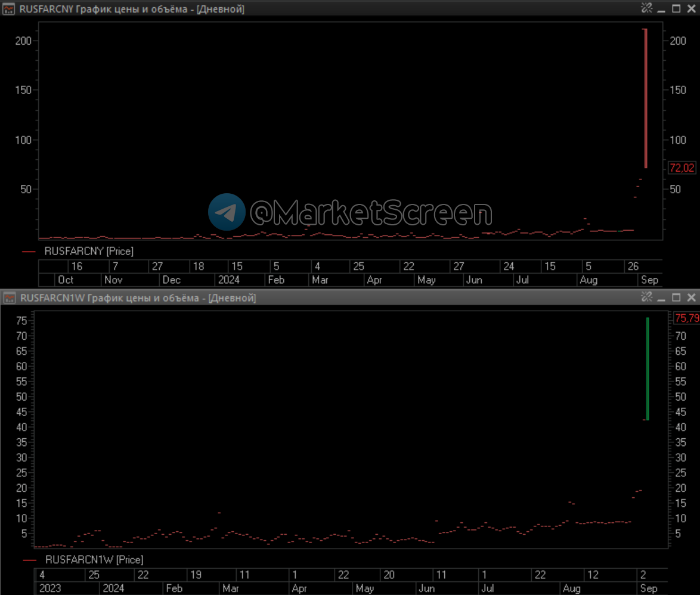The height and width of the screenshot is (595, 700).
Task: Click the tall red candle in RUSFARCNY chart
Action: [x=646, y=98]
